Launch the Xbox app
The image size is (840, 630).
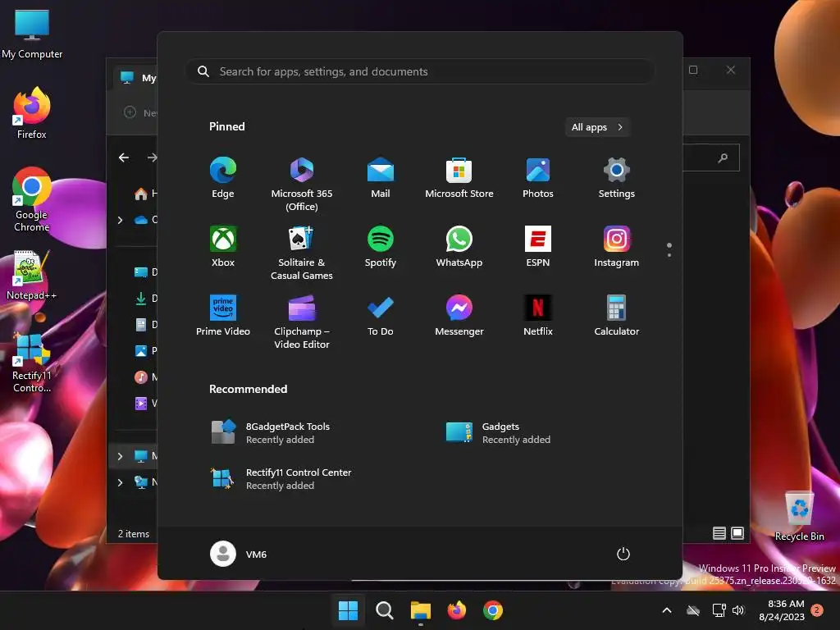point(223,247)
